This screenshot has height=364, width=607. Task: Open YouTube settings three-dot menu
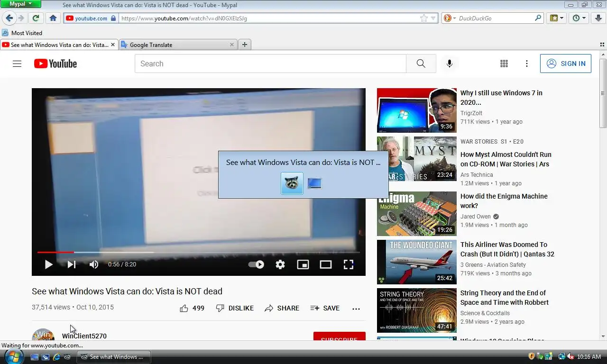[526, 64]
